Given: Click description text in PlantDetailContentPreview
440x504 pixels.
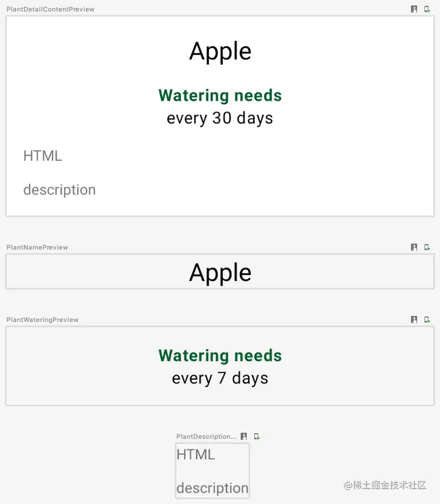Looking at the screenshot, I should 60,190.
